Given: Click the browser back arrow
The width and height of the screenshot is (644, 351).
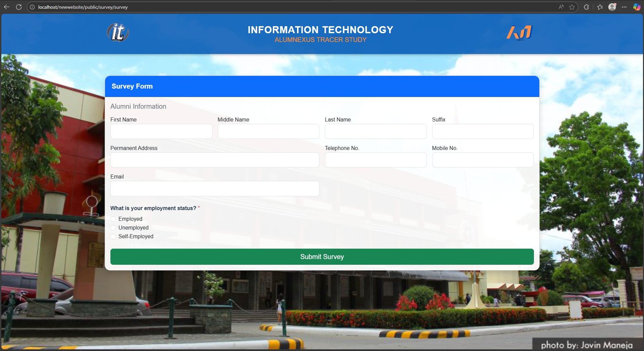Looking at the screenshot, I should point(7,7).
